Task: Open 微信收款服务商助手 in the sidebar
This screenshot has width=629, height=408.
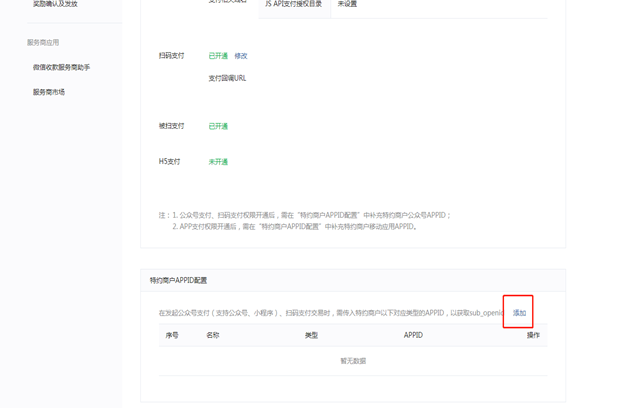Action: (61, 67)
